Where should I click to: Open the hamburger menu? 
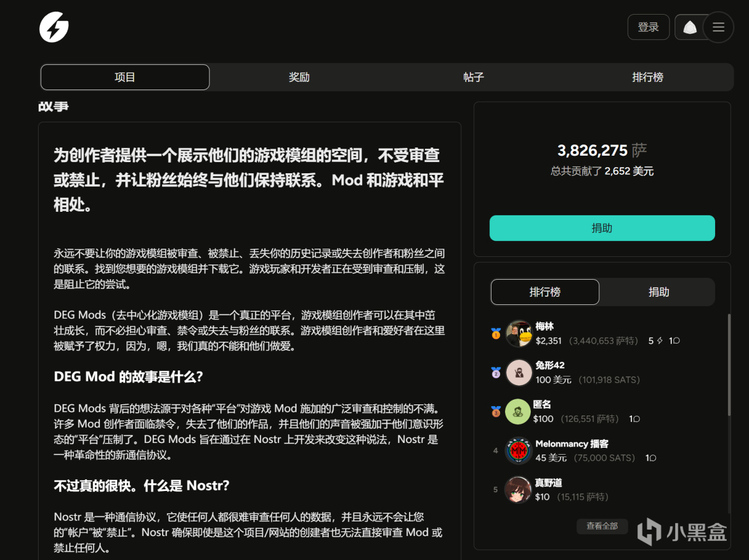[x=718, y=27]
